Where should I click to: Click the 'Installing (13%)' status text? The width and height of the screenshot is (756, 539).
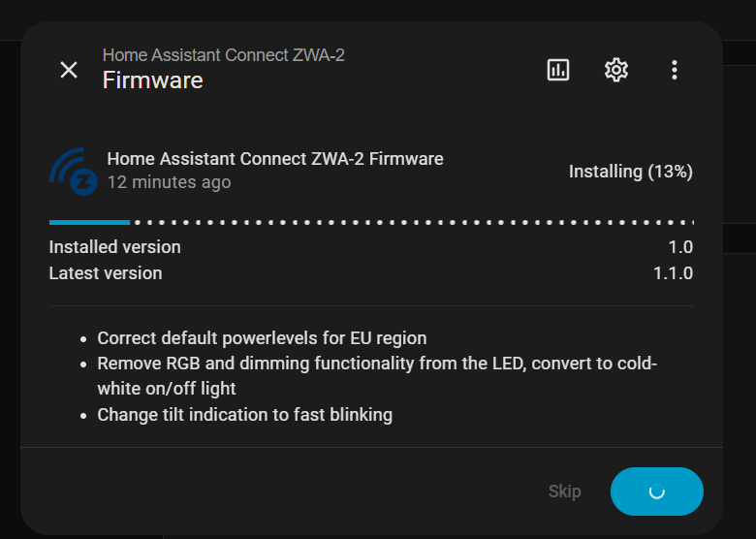[630, 172]
